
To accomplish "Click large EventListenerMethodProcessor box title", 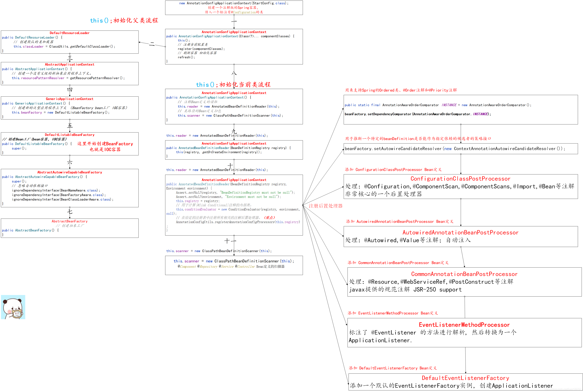I will point(464,325).
